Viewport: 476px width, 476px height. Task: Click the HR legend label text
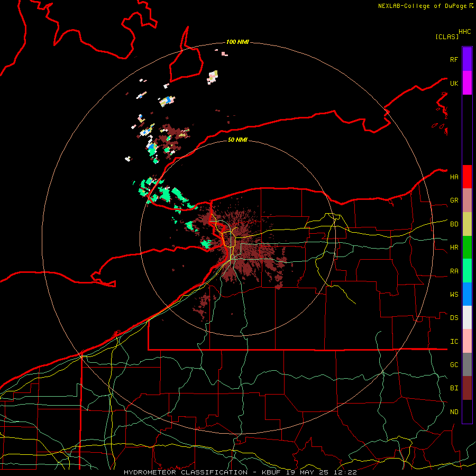pos(454,248)
